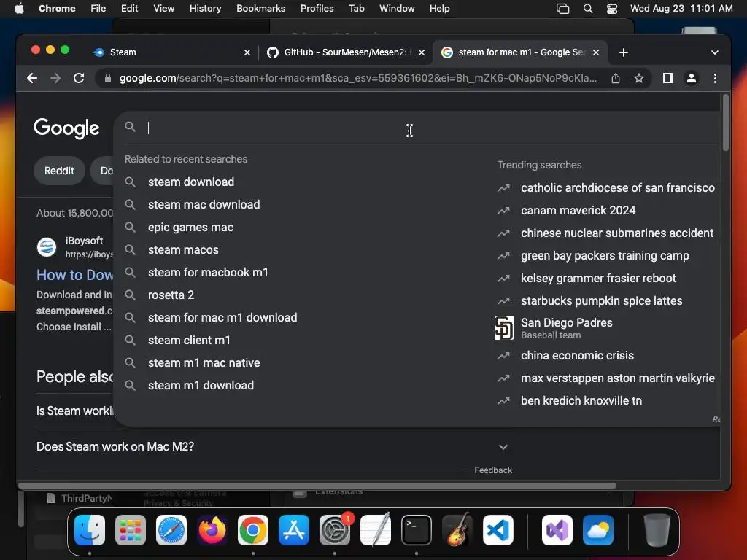
Task: Select suggestion steam download
Action: [x=191, y=182]
